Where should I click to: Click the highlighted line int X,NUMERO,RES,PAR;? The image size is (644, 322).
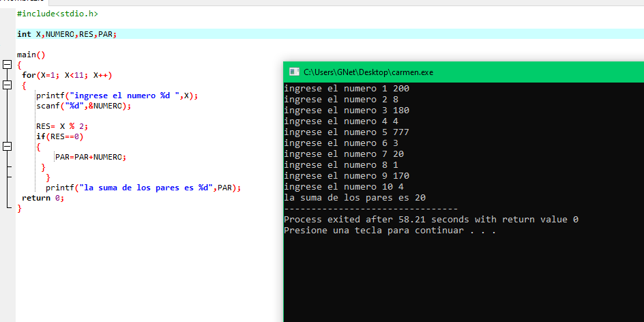tap(67, 34)
